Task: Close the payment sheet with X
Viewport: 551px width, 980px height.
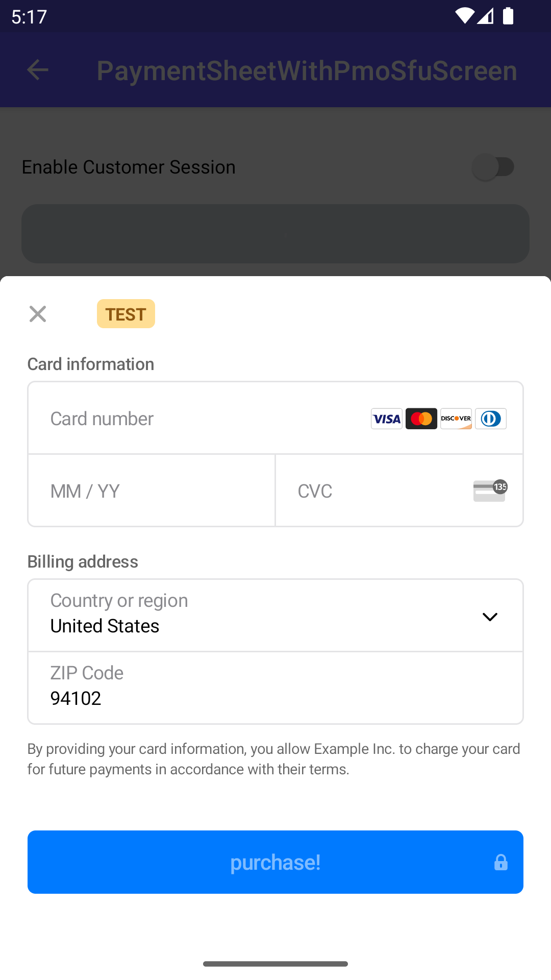Action: click(38, 314)
